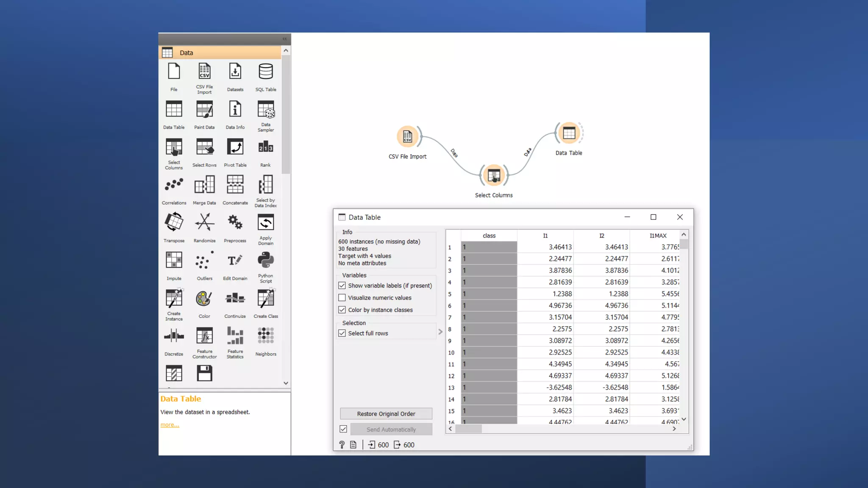Select the Python Script widget icon
This screenshot has height=488, width=868.
point(265,261)
